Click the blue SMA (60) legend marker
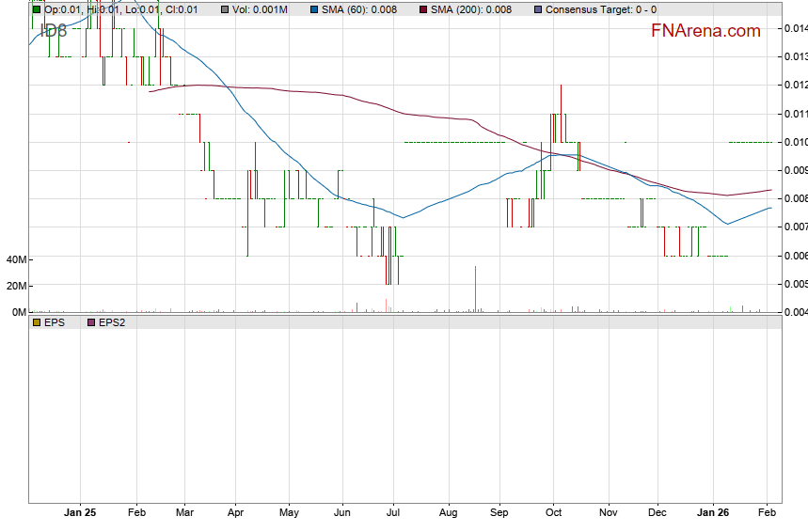This screenshot has width=808, height=532. (x=315, y=9)
